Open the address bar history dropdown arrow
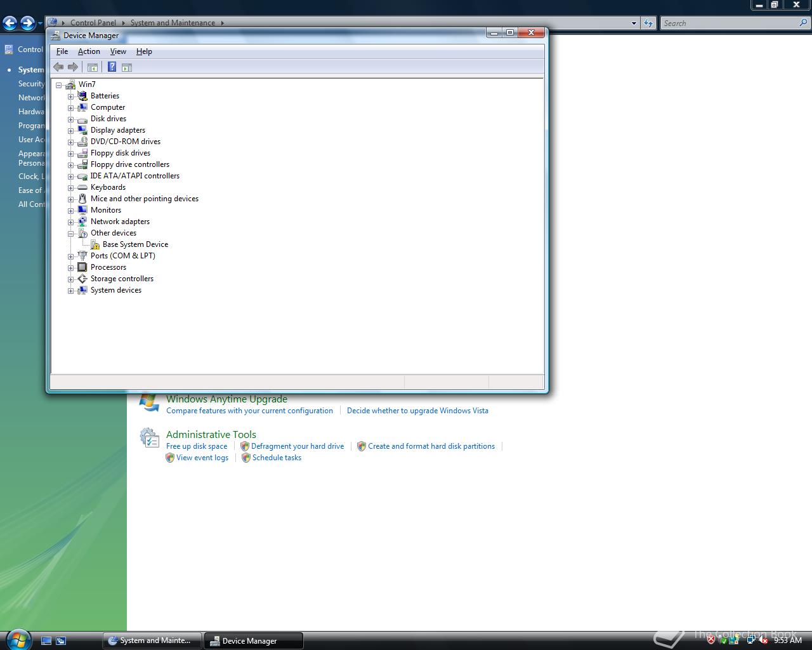The image size is (812, 650). tap(634, 23)
